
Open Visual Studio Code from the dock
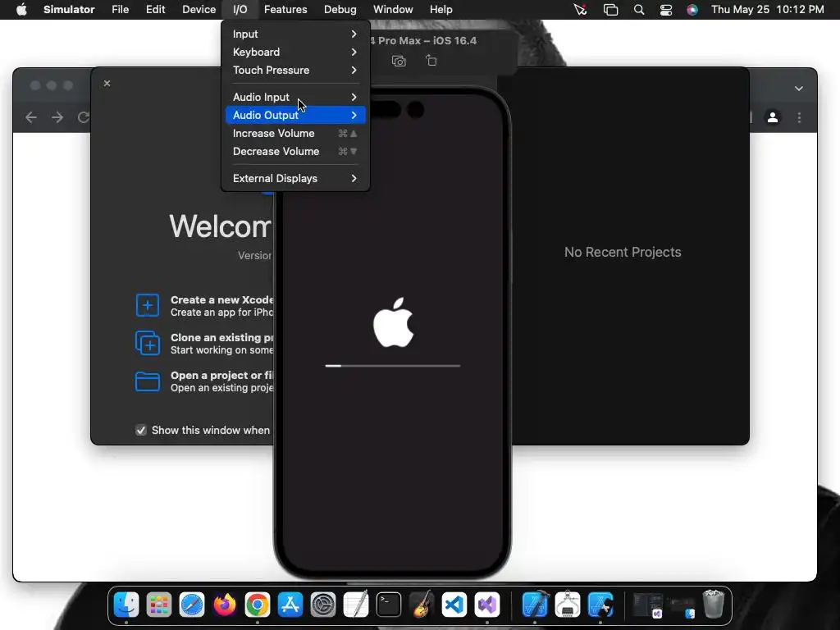coord(454,605)
